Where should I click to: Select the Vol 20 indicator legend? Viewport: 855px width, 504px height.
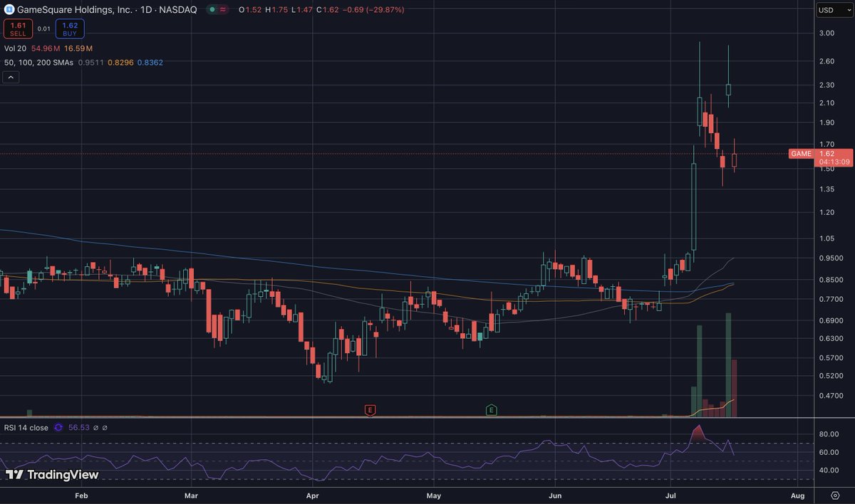(15, 48)
